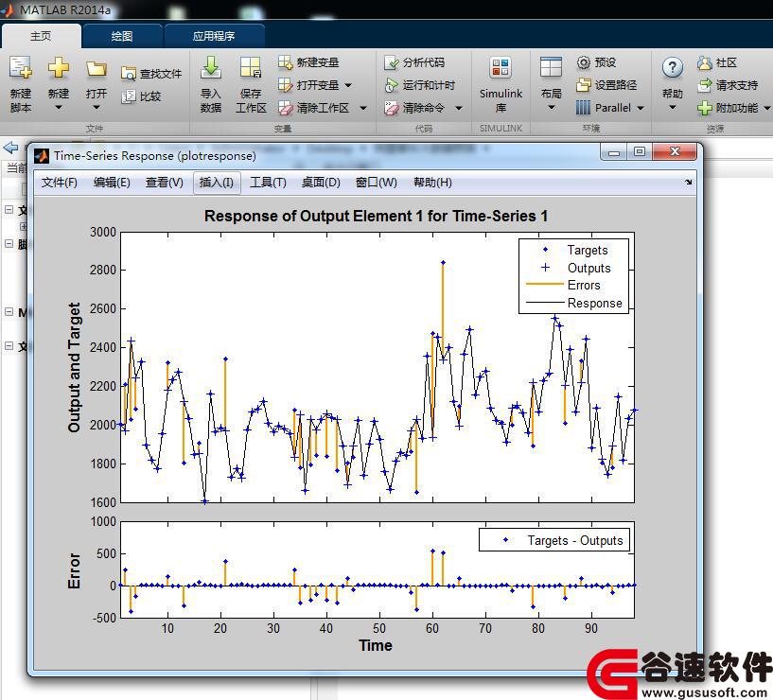The height and width of the screenshot is (700, 773).
Task: Create a new script with 新建脚本
Action: pyautogui.click(x=21, y=84)
